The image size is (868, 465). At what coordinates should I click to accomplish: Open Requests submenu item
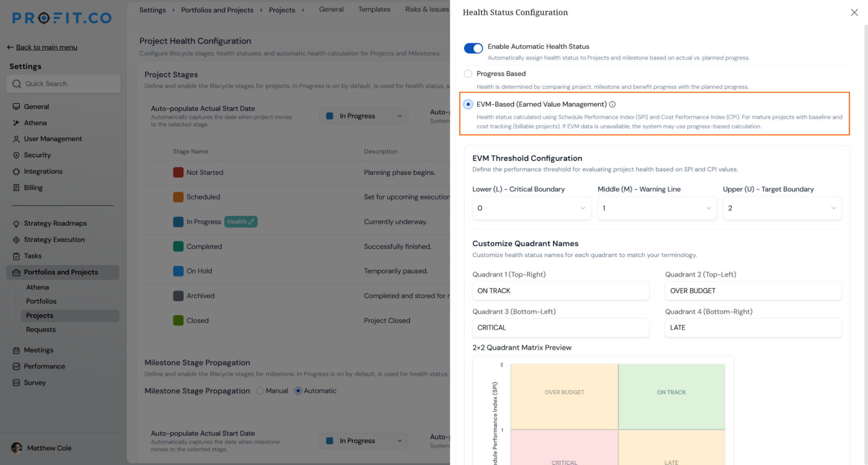(41, 329)
